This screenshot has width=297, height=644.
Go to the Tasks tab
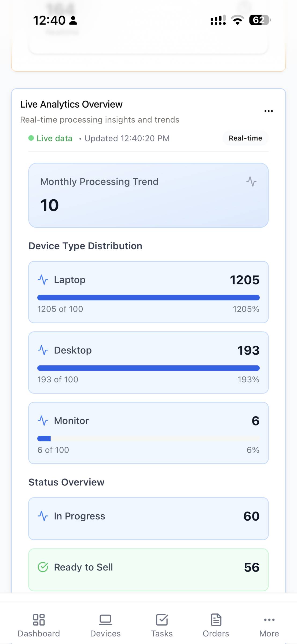pos(162,625)
